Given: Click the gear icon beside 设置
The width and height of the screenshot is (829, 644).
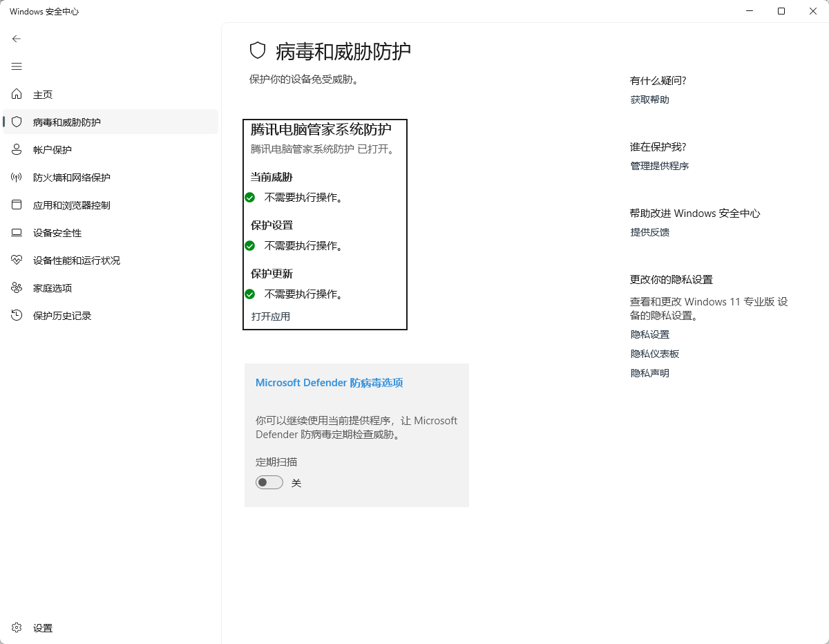Looking at the screenshot, I should pyautogui.click(x=17, y=628).
